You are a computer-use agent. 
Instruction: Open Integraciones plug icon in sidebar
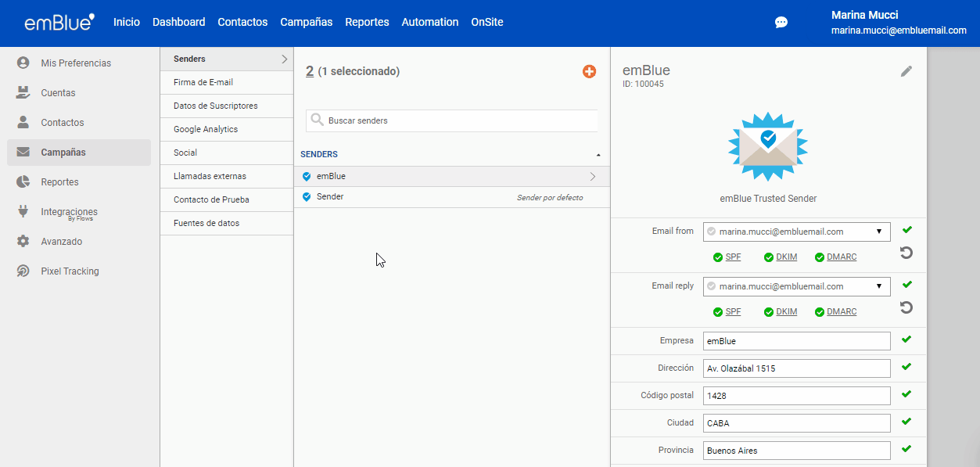tap(23, 212)
